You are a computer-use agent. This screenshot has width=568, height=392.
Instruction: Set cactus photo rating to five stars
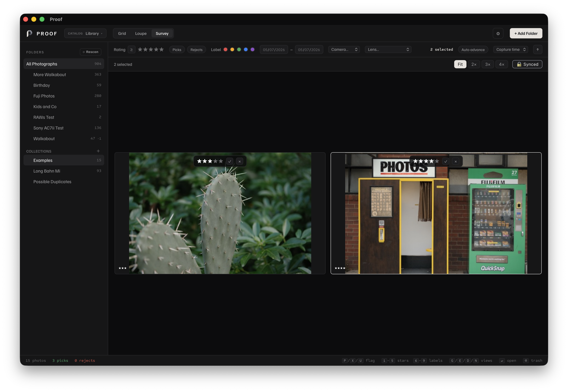221,161
